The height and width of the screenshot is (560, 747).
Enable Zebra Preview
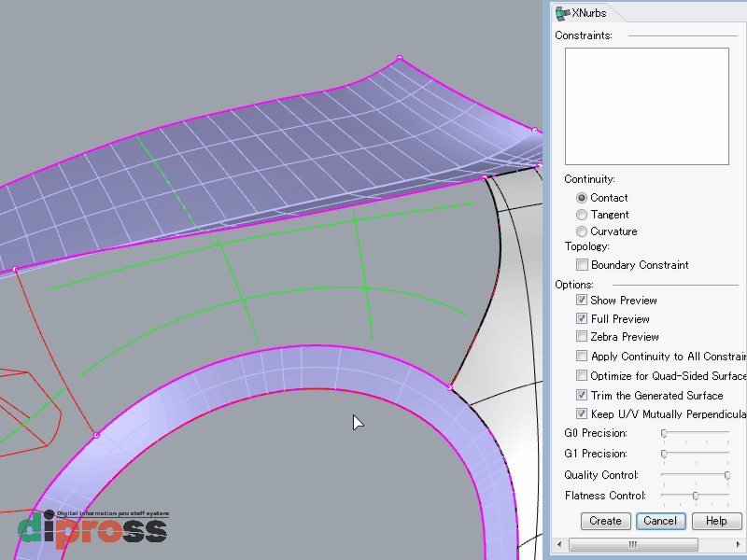pyautogui.click(x=582, y=337)
